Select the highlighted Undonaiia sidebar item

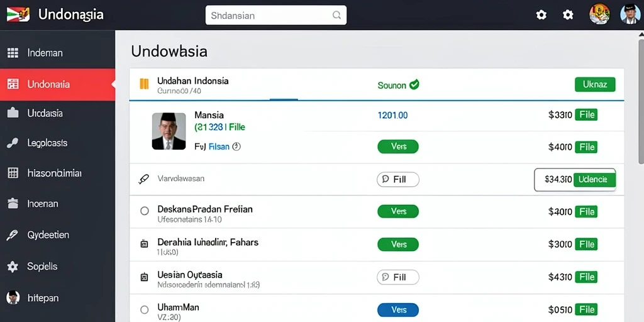[x=57, y=84]
